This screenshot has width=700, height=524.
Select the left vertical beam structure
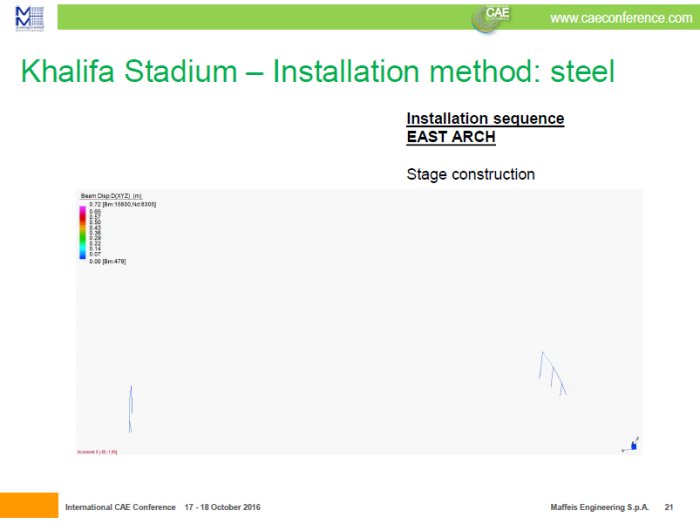click(x=130, y=409)
